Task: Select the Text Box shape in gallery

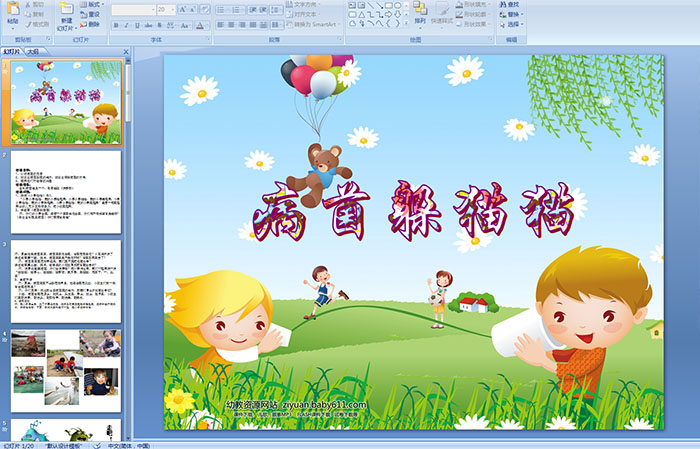Action: [x=352, y=5]
